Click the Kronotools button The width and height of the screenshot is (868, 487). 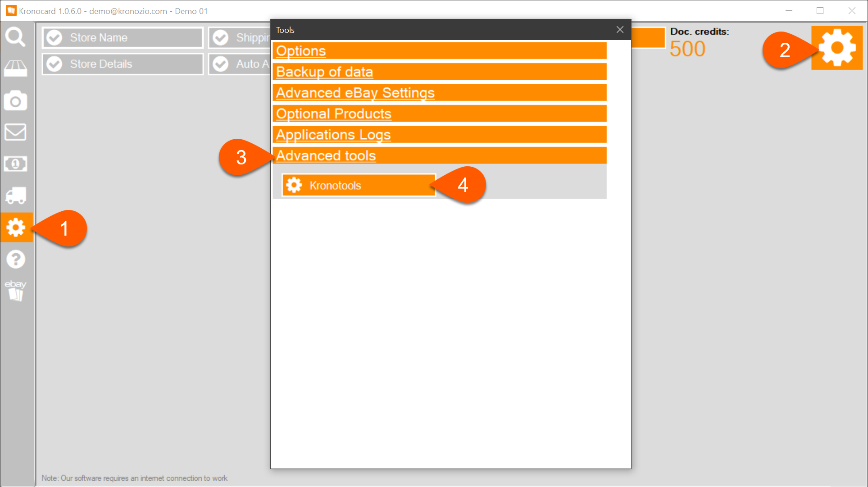(x=358, y=185)
